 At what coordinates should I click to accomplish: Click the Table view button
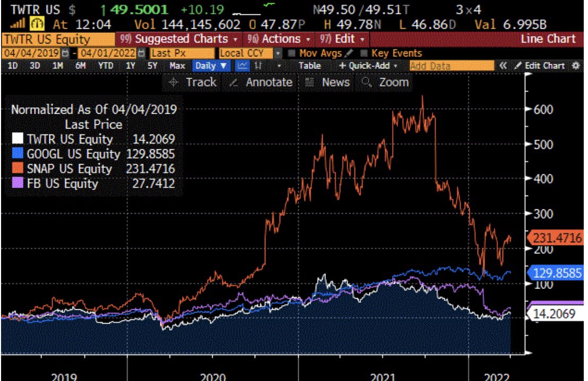tap(309, 66)
